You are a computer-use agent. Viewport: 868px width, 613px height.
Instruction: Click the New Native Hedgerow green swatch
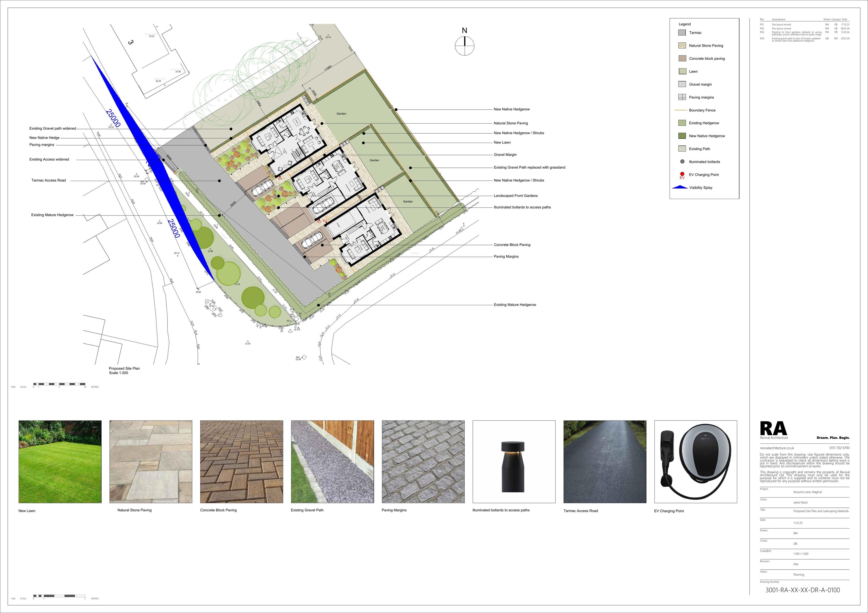tap(682, 136)
